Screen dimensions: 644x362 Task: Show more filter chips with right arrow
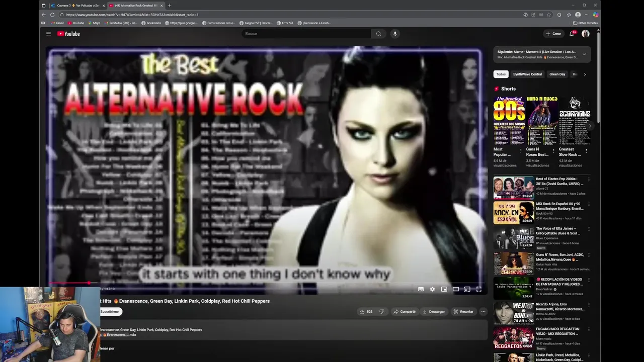(x=585, y=74)
